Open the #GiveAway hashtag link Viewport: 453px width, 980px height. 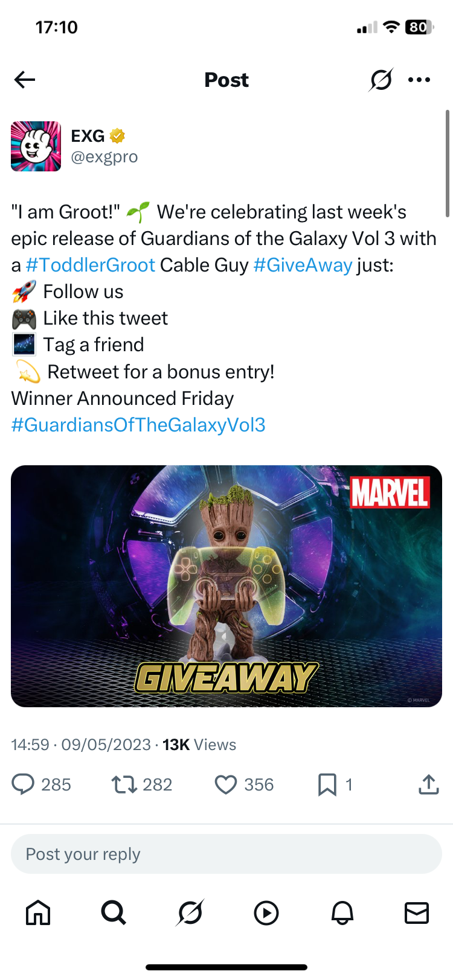303,265
